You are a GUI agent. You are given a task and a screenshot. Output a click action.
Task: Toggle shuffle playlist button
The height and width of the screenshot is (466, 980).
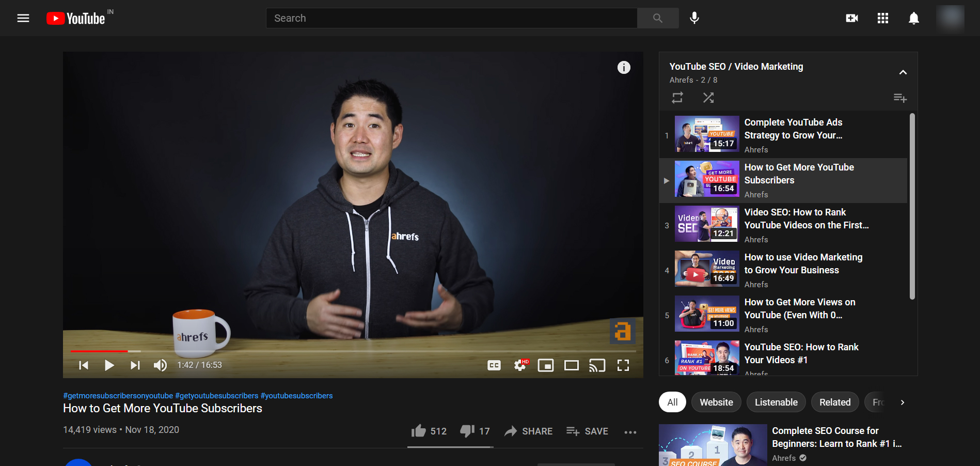coord(708,98)
